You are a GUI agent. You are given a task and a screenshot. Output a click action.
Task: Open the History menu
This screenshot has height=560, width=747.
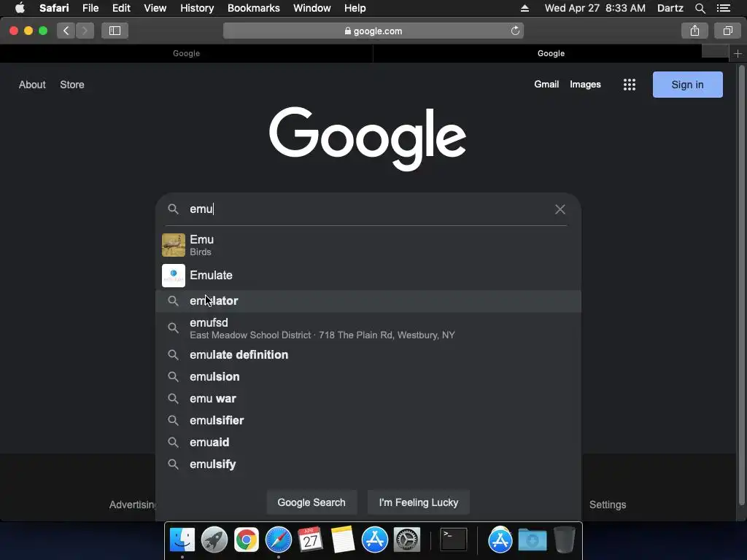point(197,8)
